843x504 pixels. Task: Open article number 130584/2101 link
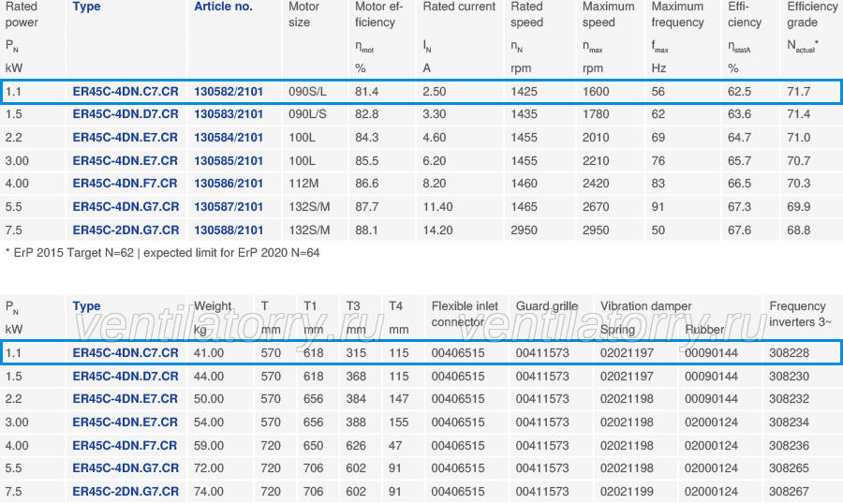click(x=229, y=137)
